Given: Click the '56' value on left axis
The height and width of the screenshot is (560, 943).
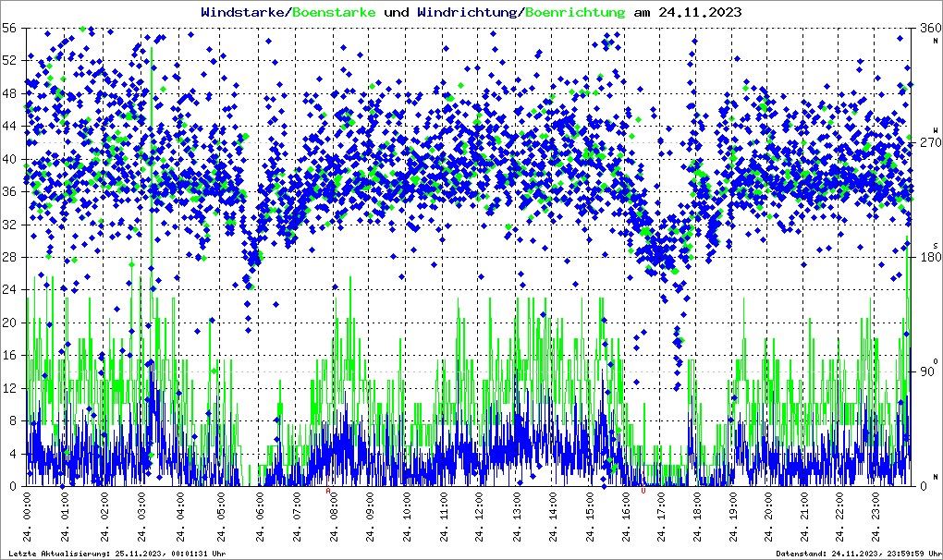Looking at the screenshot, I should coord(8,28).
